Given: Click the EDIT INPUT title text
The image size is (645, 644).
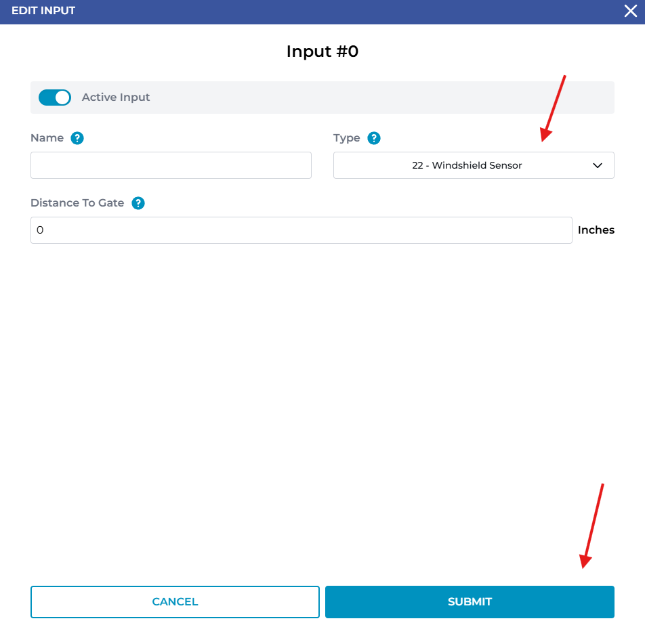Looking at the screenshot, I should tap(43, 11).
